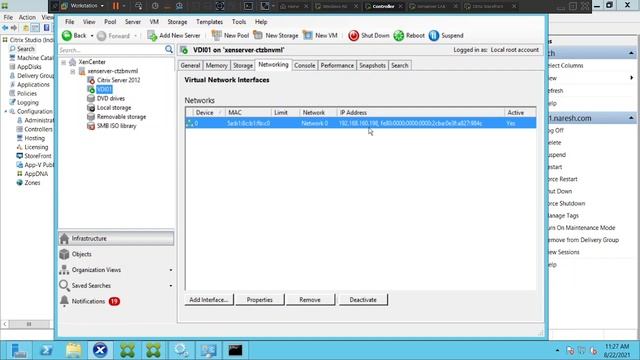Open the Templates menu
This screenshot has width=640, height=360.
[209, 22]
